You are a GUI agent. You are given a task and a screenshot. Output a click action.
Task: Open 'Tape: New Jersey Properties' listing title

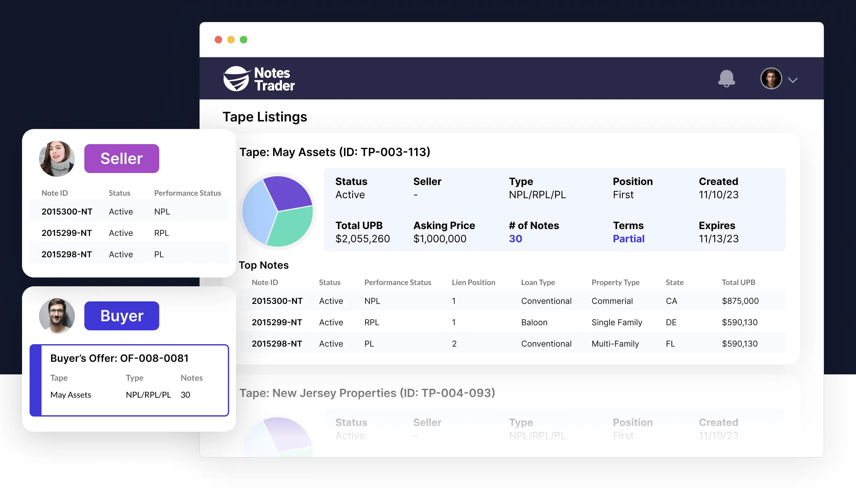click(x=367, y=393)
